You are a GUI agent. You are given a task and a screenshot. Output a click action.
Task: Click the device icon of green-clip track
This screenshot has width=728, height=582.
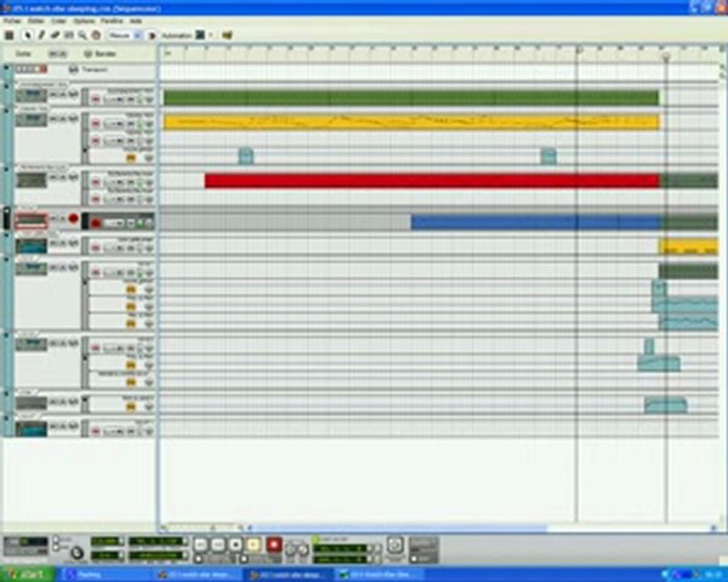coord(32,95)
